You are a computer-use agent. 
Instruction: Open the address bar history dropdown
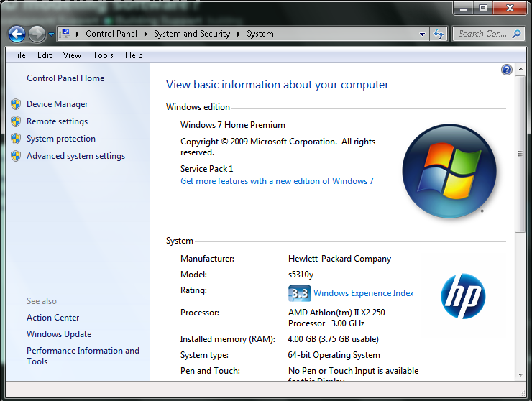click(422, 34)
